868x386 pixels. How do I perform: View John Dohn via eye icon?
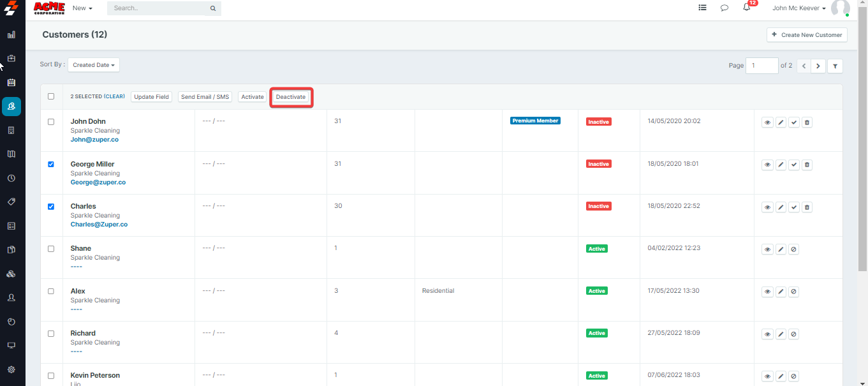(x=767, y=122)
